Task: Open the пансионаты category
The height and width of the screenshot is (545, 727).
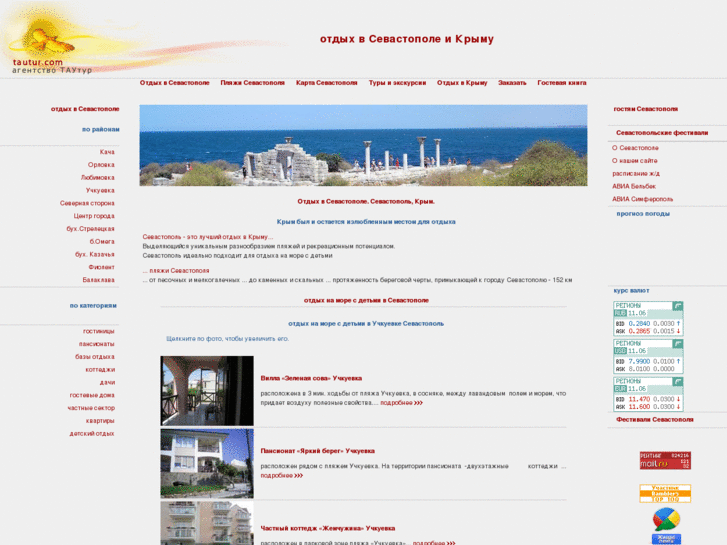Action: pos(96,344)
